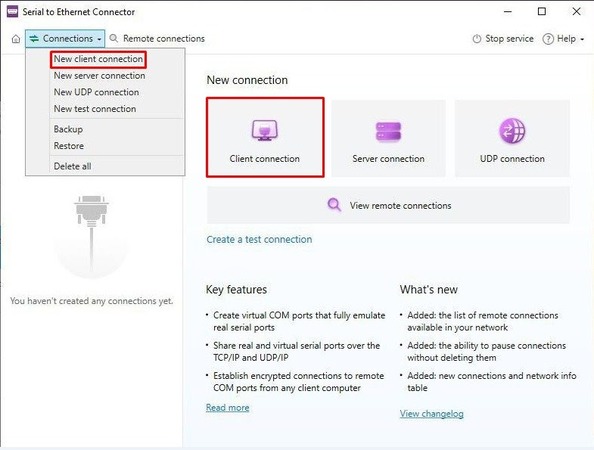This screenshot has height=450, width=594.
Task: Click the UDP connection globe icon
Action: point(512,131)
